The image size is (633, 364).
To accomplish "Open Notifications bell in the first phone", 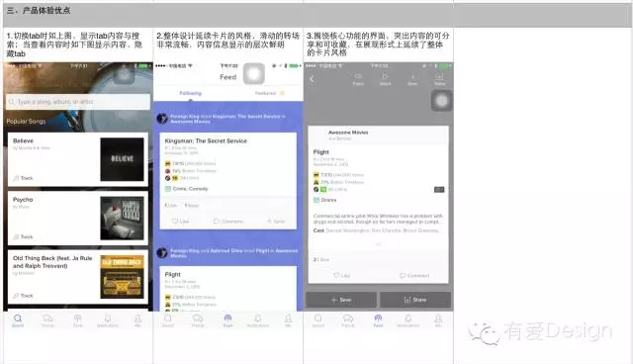I will 108,320.
